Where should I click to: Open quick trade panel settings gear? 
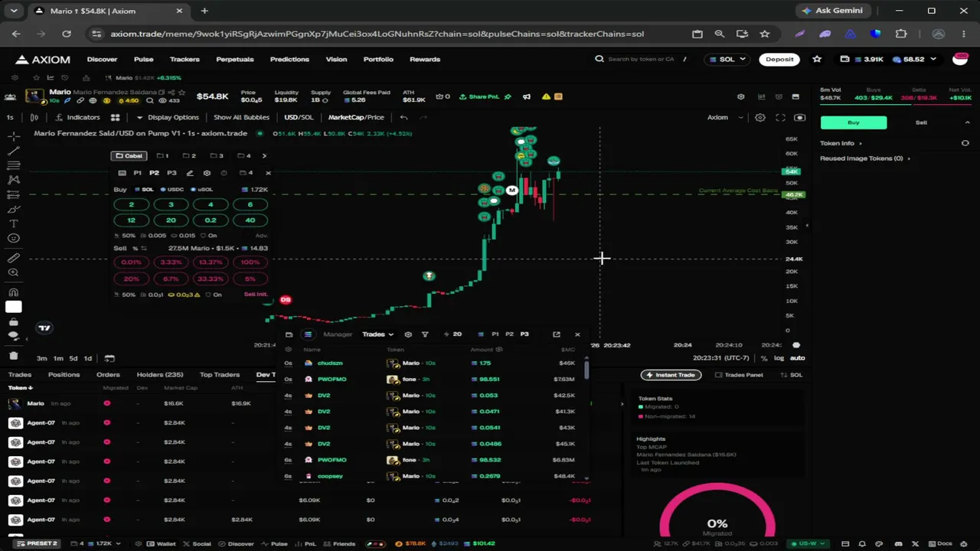pos(207,173)
